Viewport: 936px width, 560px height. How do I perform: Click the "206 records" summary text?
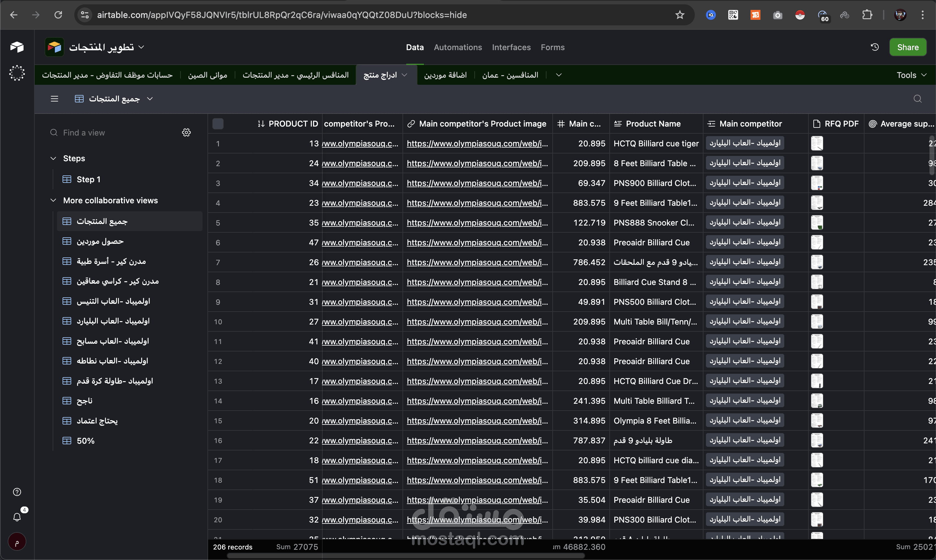pos(233,547)
